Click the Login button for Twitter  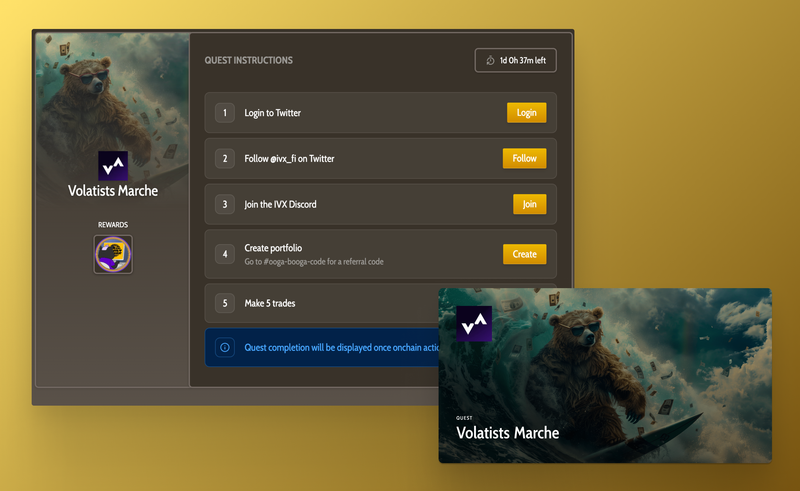point(526,113)
